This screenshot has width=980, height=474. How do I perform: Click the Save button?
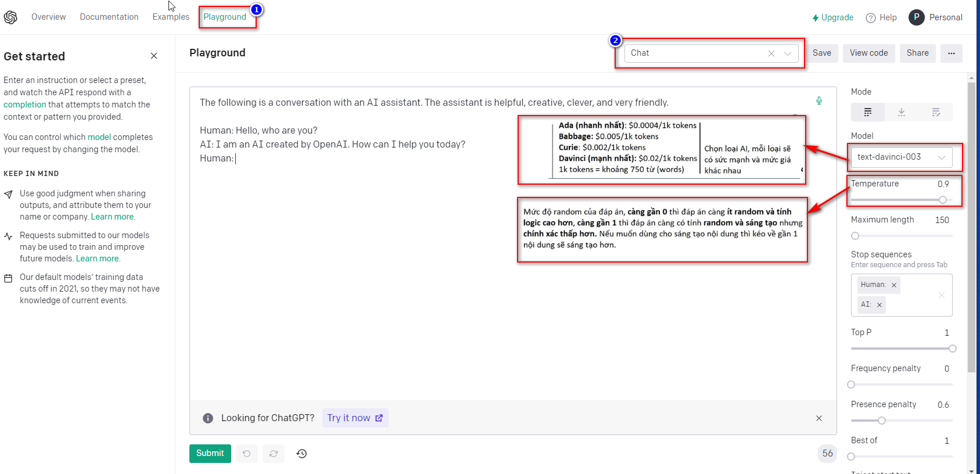coord(822,53)
